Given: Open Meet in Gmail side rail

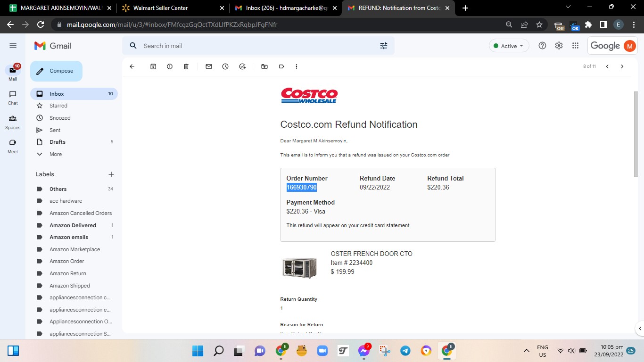Looking at the screenshot, I should (x=13, y=146).
